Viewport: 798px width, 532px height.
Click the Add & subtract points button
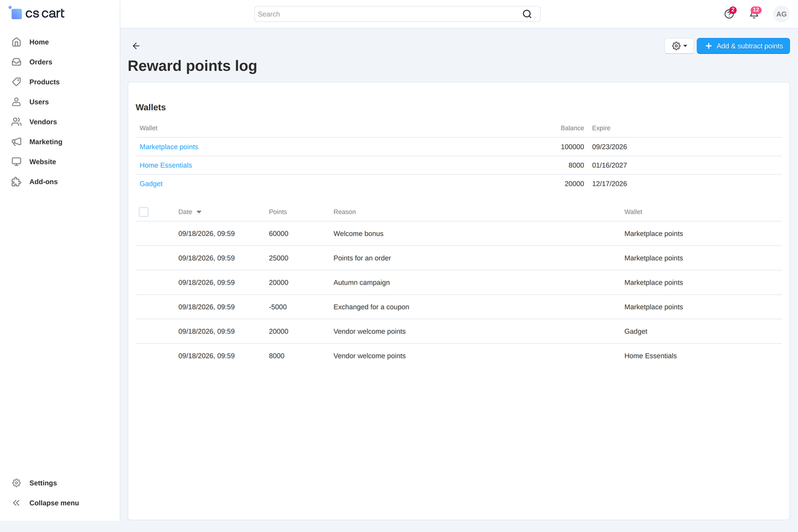click(743, 46)
